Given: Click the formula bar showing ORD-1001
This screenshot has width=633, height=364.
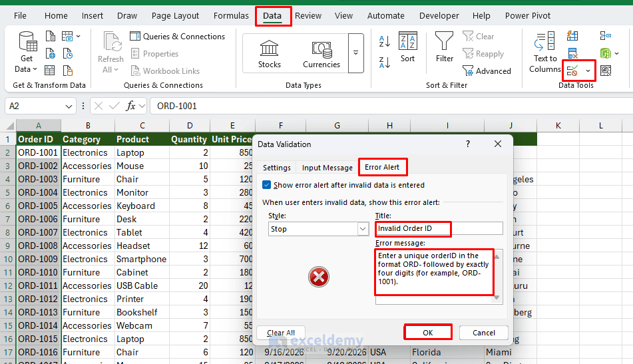Looking at the screenshot, I should [391, 106].
